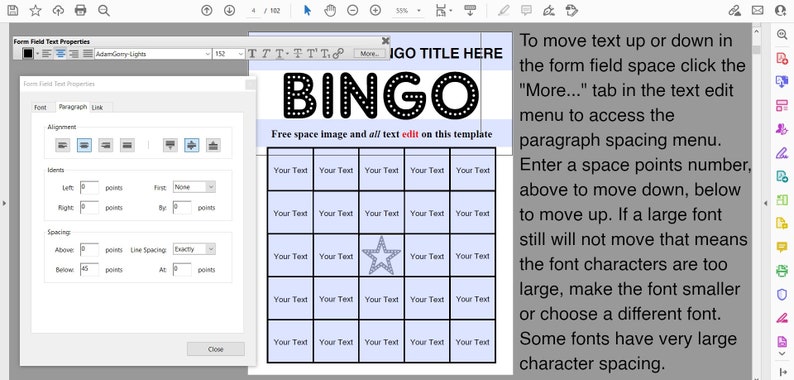
Task: Share a link using the link-person icon
Action: click(734, 10)
